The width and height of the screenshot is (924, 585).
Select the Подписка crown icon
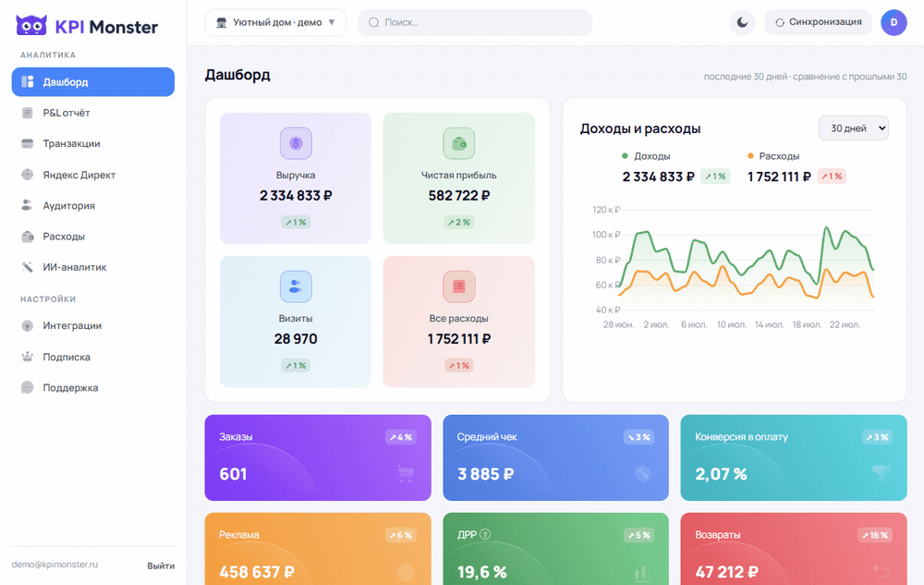27,357
